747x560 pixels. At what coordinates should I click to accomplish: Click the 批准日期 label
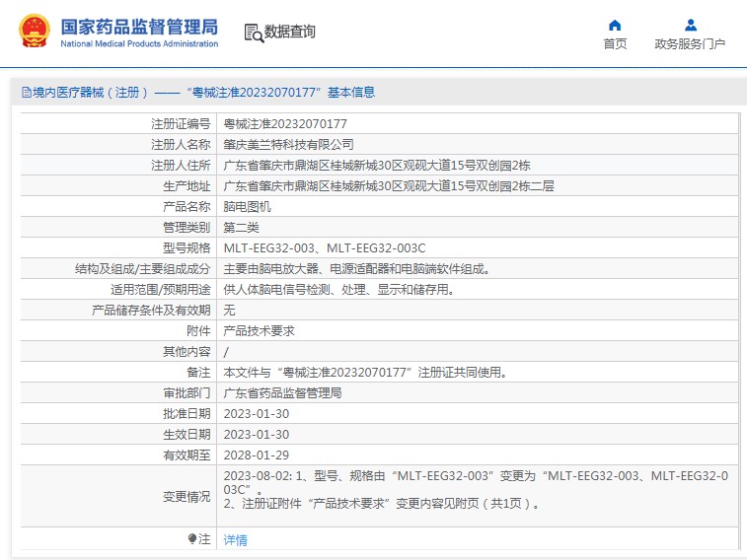[x=187, y=414]
